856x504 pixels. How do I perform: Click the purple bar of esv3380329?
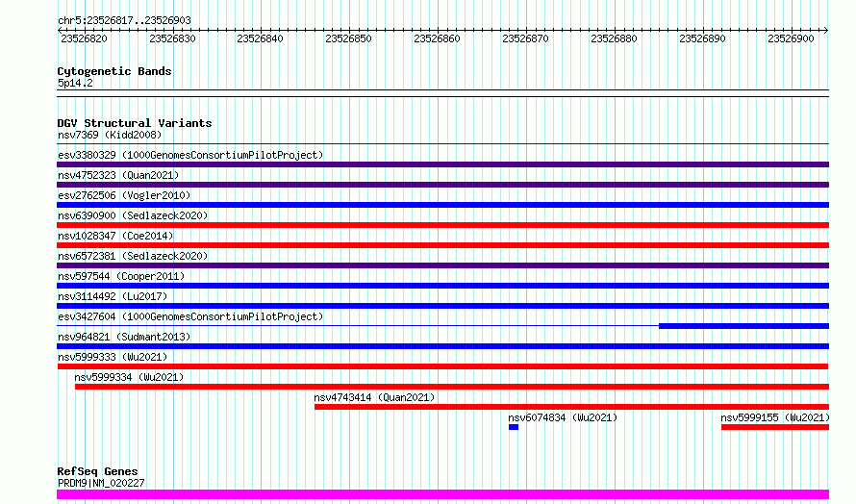[442, 164]
